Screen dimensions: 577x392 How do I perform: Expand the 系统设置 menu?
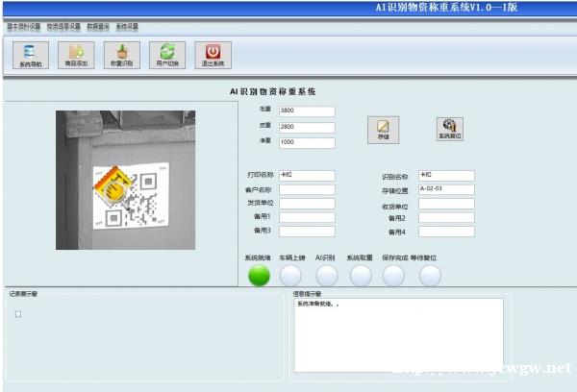127,26
